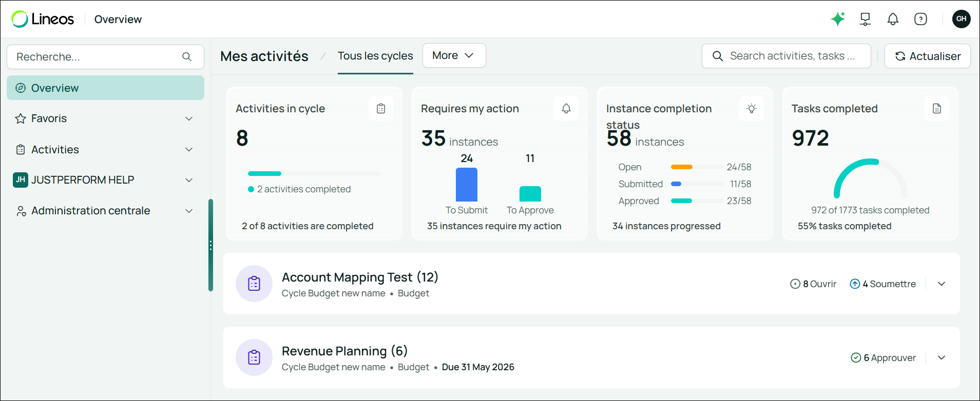This screenshot has height=401, width=980.
Task: Expand the Activities sidebar section
Action: [x=189, y=149]
